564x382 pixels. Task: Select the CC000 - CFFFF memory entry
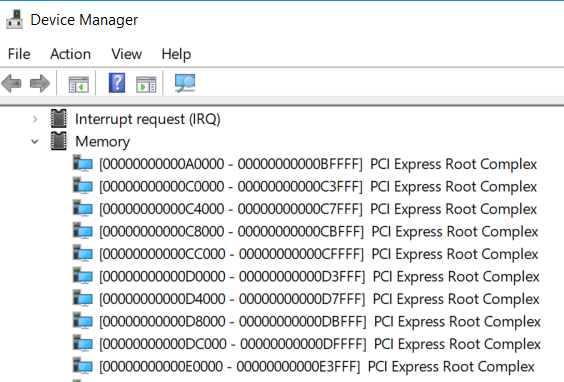coord(319,254)
